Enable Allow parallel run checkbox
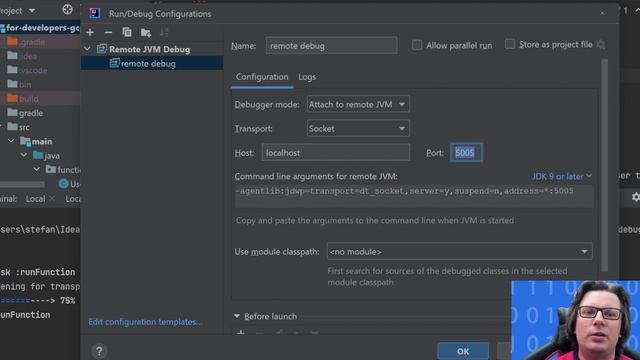 (x=417, y=45)
